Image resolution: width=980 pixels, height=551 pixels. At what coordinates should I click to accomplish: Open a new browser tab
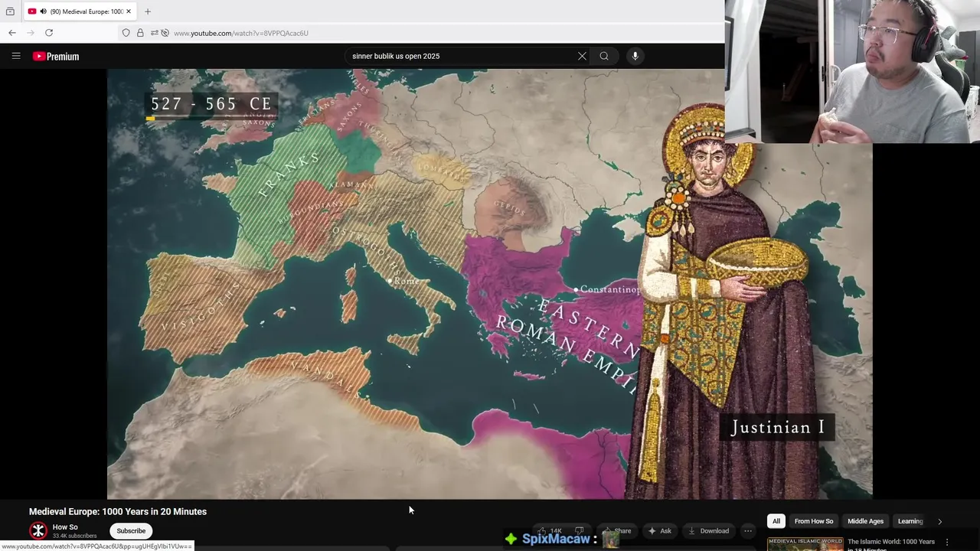(148, 11)
